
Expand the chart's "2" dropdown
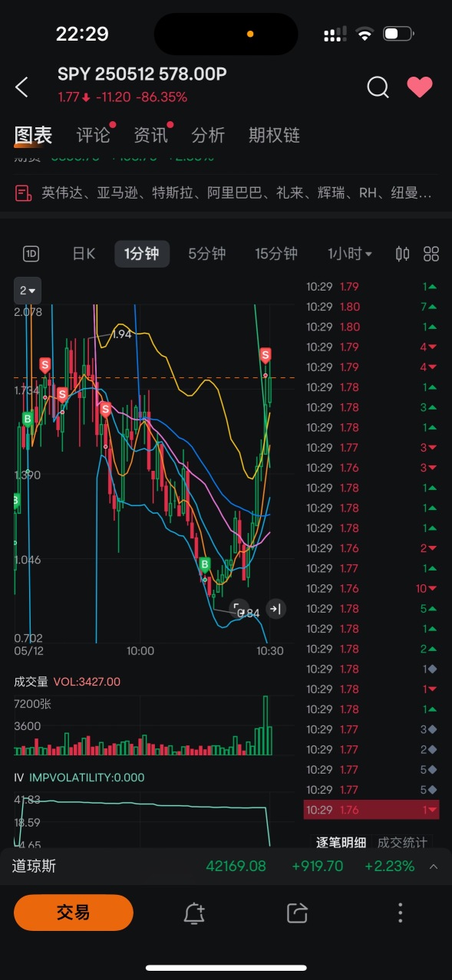tap(28, 291)
